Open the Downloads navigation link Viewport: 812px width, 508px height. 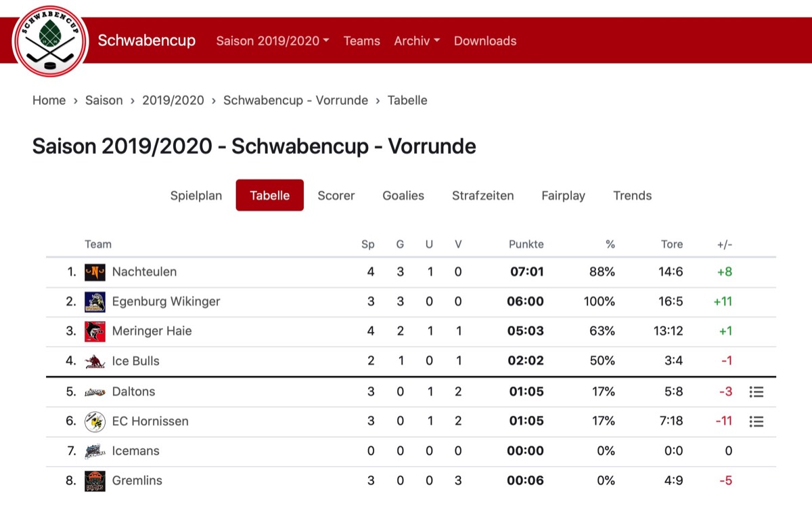(485, 41)
